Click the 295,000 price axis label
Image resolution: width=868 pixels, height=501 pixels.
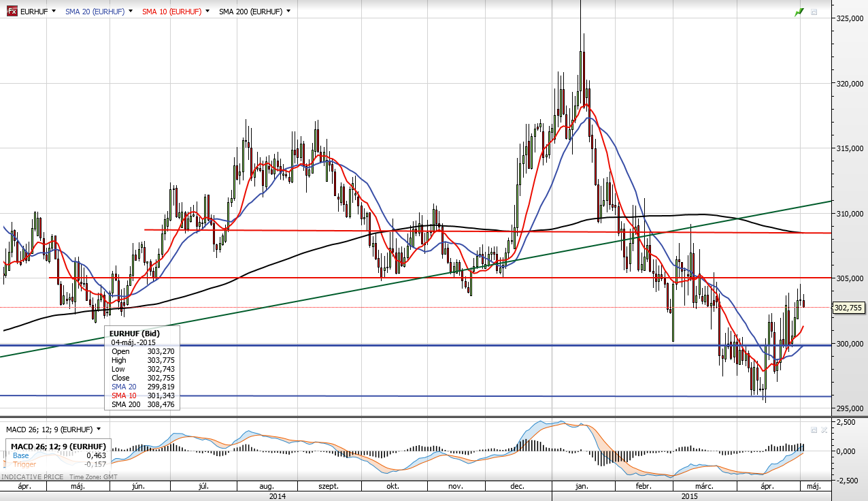850,408
